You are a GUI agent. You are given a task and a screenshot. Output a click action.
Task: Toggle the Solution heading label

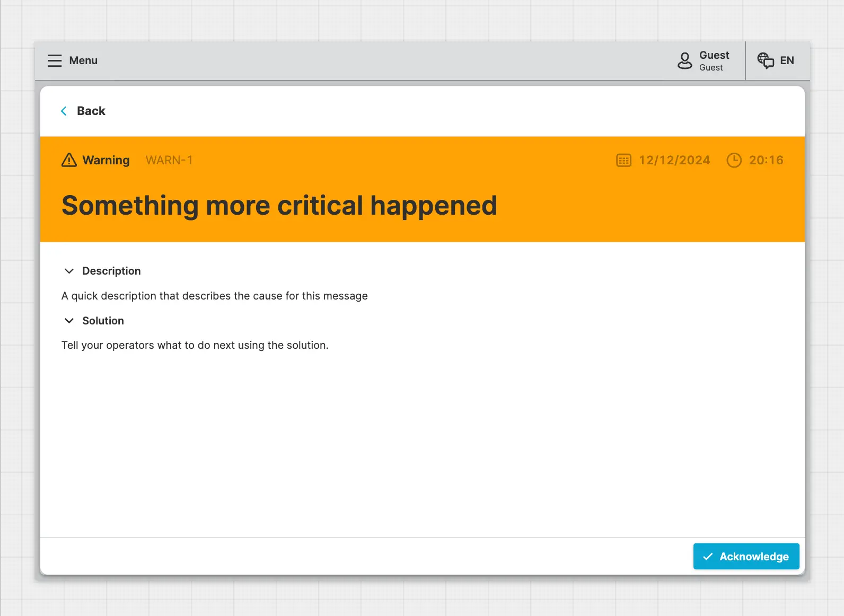(103, 321)
